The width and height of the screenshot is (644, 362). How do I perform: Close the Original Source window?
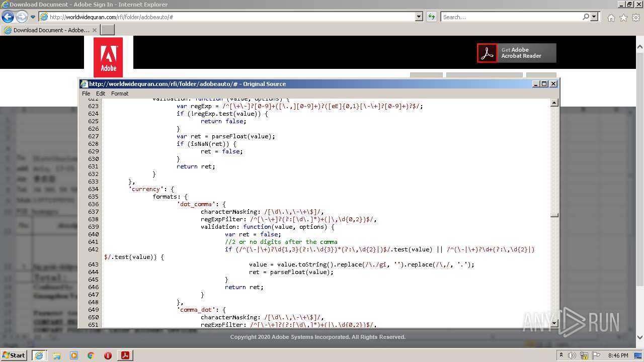(553, 84)
